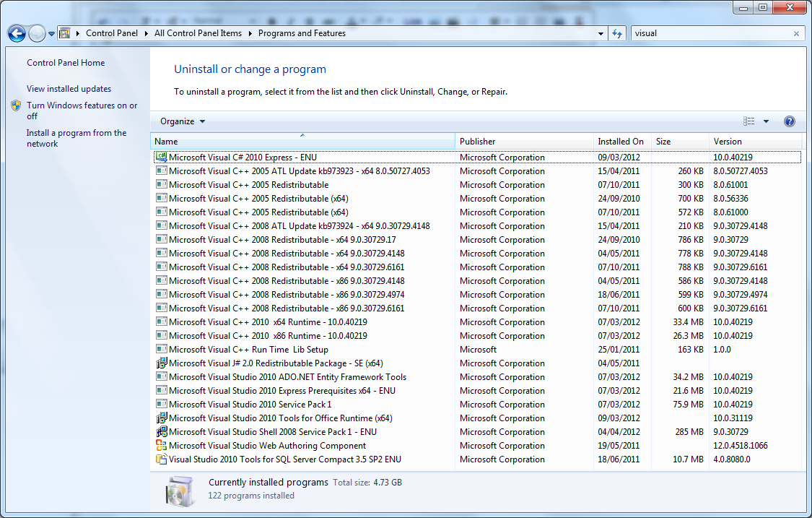The image size is (812, 518).
Task: Click the 25/01/2011 installed date cell
Action: click(x=619, y=350)
